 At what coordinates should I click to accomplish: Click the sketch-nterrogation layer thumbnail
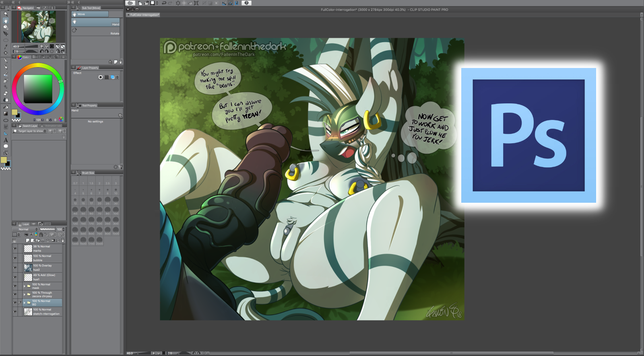(x=28, y=312)
